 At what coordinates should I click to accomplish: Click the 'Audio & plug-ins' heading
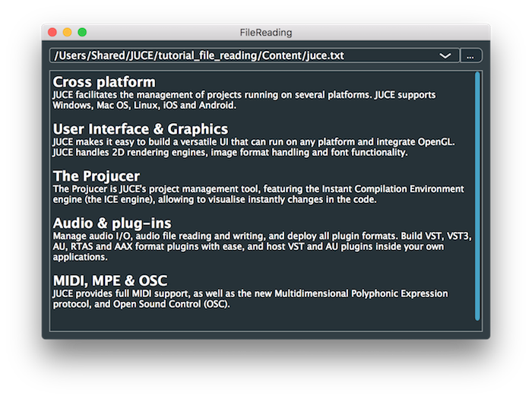coord(112,223)
